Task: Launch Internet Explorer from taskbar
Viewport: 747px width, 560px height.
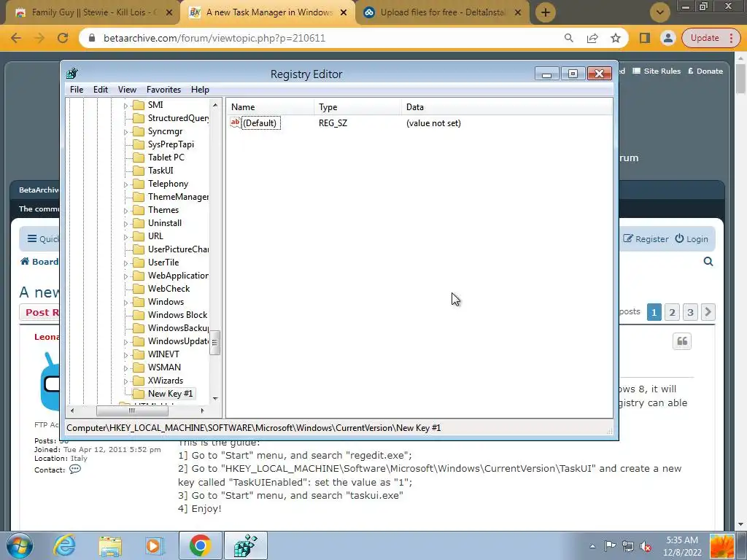Action: click(x=65, y=545)
